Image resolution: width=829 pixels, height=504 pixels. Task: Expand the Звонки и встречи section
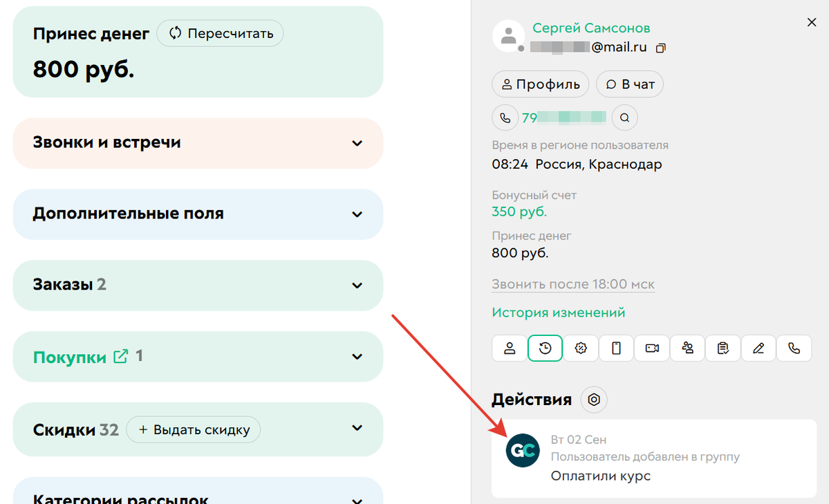point(357,143)
